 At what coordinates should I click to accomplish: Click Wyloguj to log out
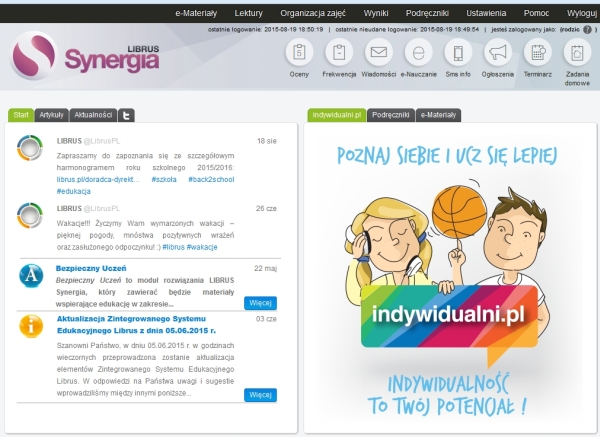tap(582, 13)
